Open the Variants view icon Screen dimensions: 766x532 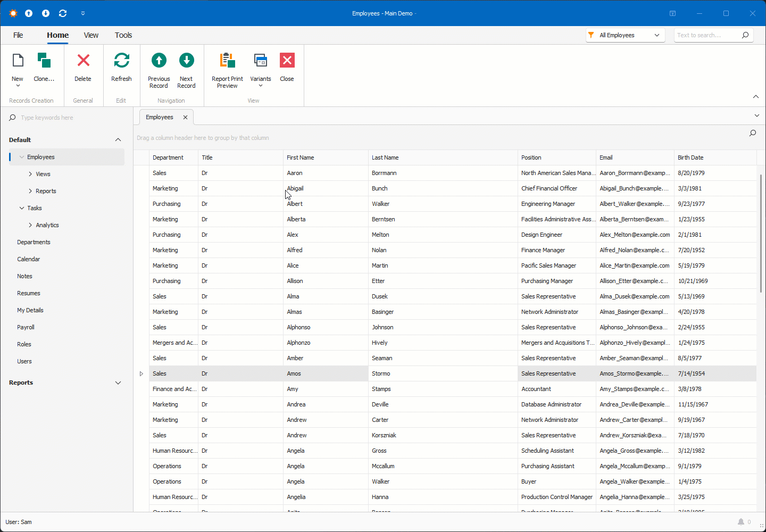(x=261, y=60)
